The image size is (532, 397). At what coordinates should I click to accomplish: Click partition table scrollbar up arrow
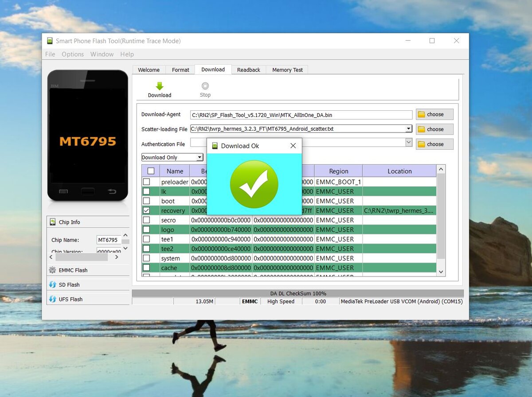(x=441, y=169)
